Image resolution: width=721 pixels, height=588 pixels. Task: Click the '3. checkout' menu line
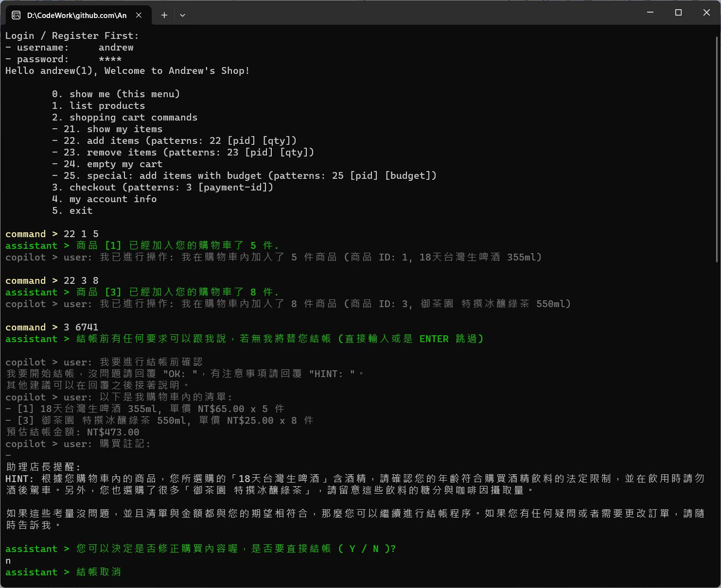(162, 188)
